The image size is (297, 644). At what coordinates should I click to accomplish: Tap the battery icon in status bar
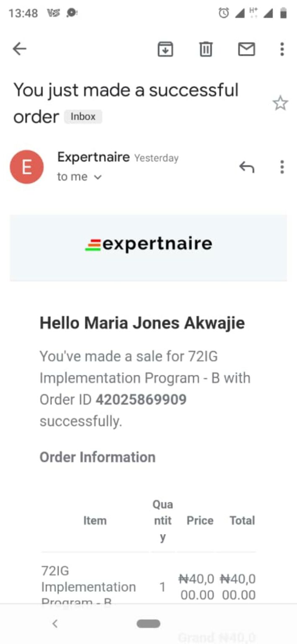[284, 13]
